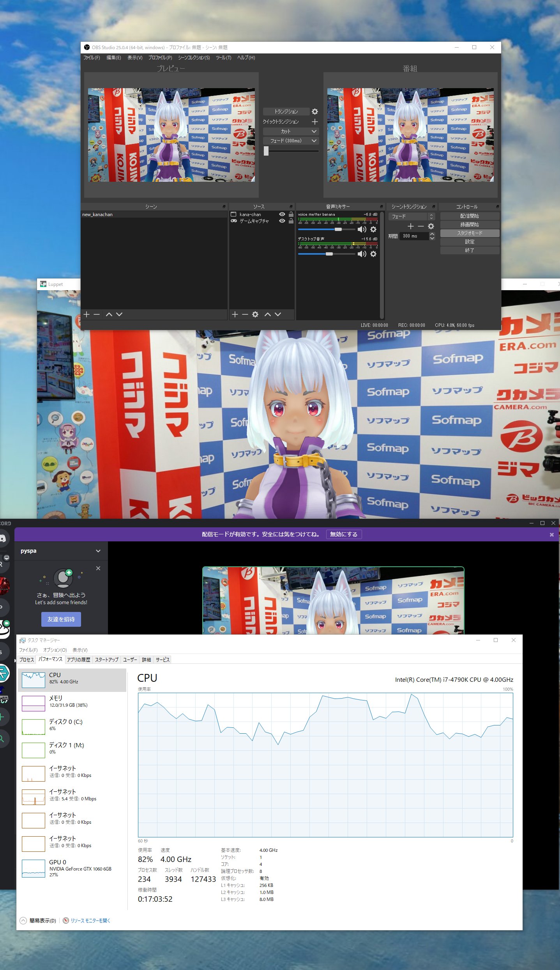
Task: Open the ファイル(F) menu in OBS
Action: click(x=92, y=58)
